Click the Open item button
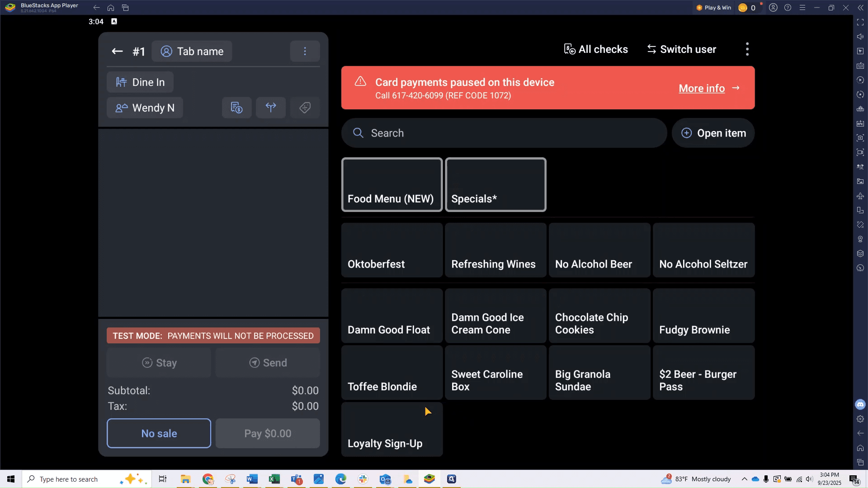The height and width of the screenshot is (488, 868). point(713,133)
